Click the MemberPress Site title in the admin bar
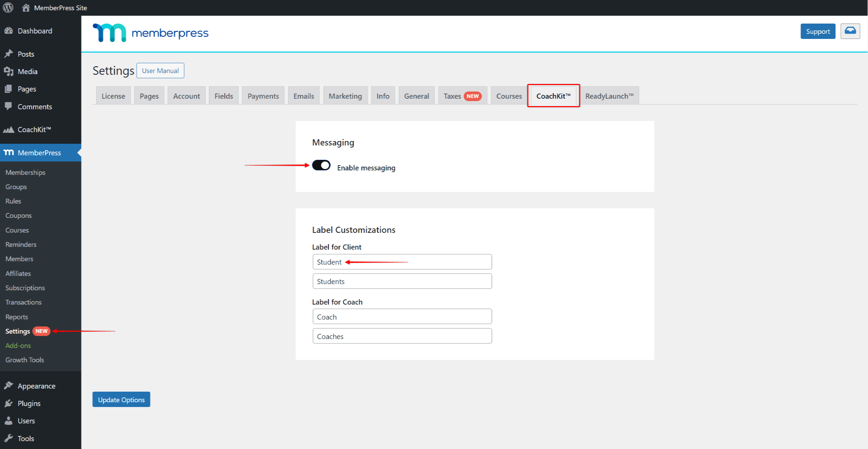 60,8
